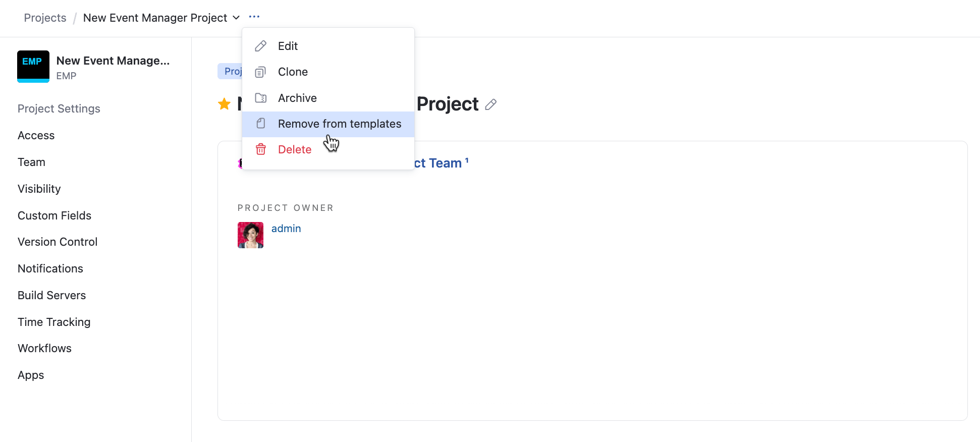Select the Clone icon in the dropdown menu
The width and height of the screenshot is (980, 442).
pos(260,72)
